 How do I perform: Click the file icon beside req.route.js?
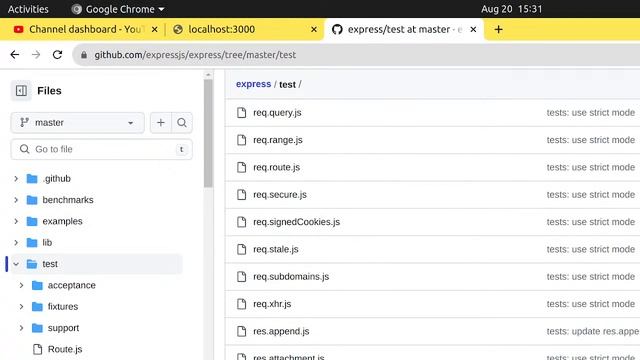point(242,167)
